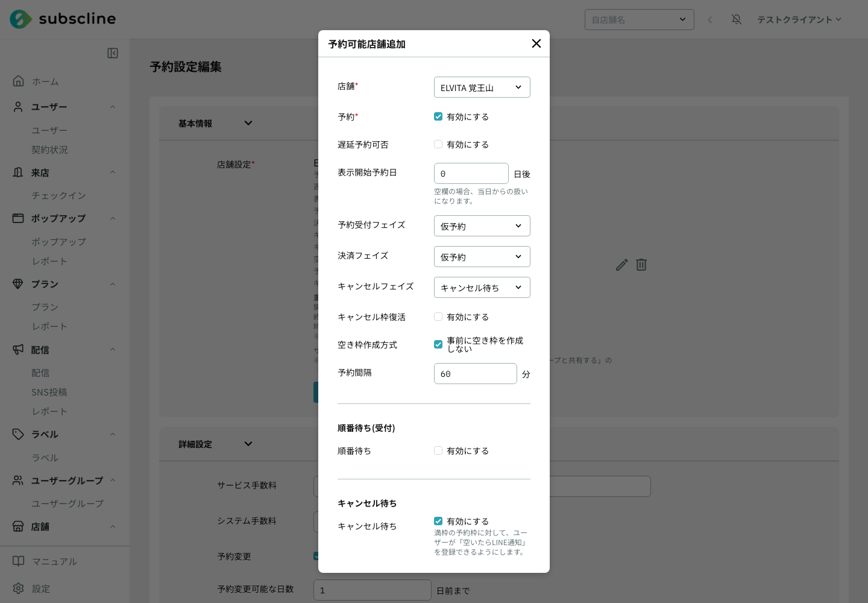This screenshot has height=603, width=868.
Task: Open the キャンセルフェイズ dropdown
Action: coord(482,288)
